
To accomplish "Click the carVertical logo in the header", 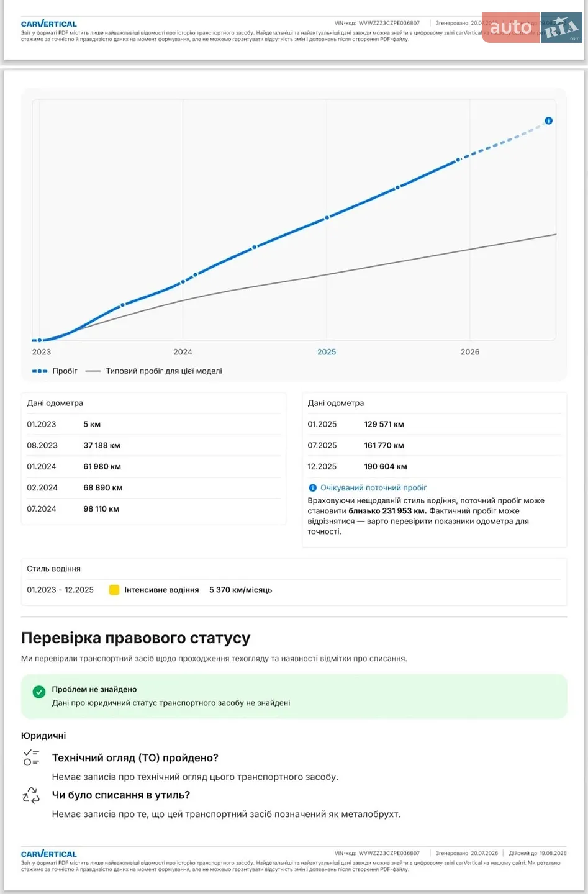I will (49, 24).
